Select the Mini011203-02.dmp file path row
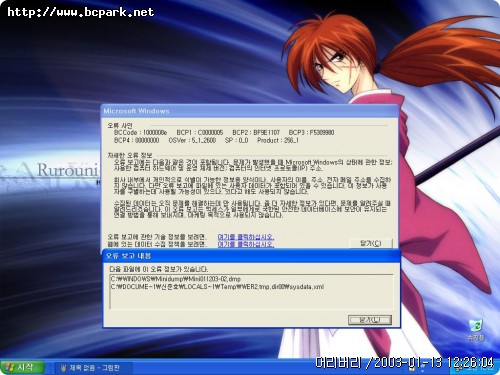 [x=176, y=279]
